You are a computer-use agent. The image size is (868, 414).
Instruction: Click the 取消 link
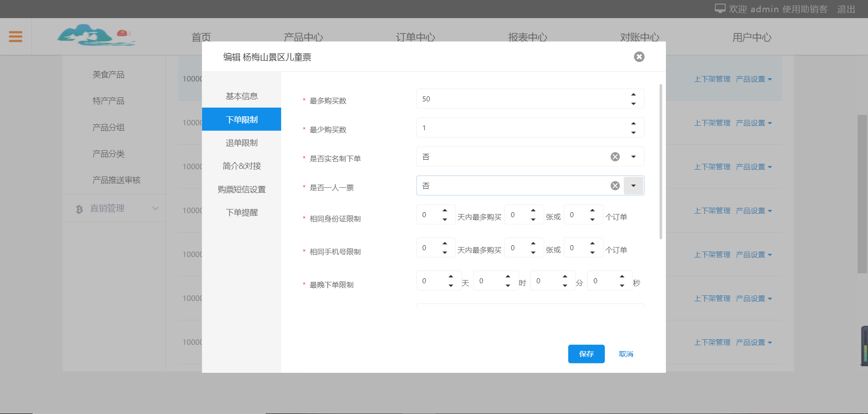point(626,354)
